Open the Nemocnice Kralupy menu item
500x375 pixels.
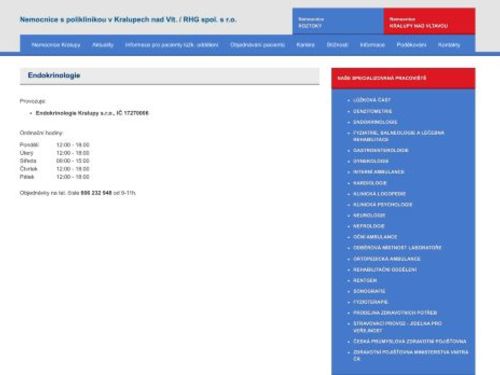[x=56, y=45]
